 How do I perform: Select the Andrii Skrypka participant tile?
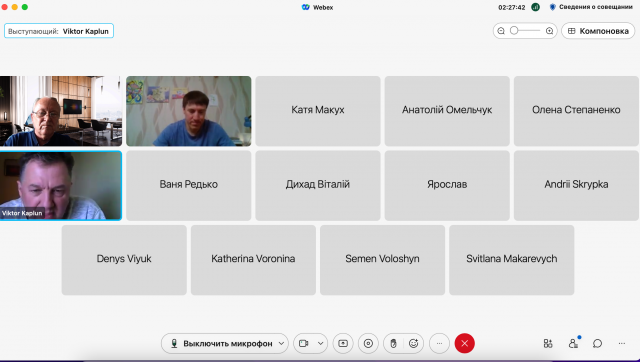pos(576,186)
